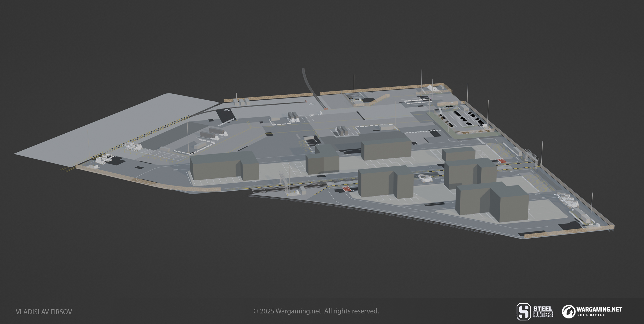Click the STEEL HUNTERS logo text
The width and height of the screenshot is (644, 324).
click(542, 312)
